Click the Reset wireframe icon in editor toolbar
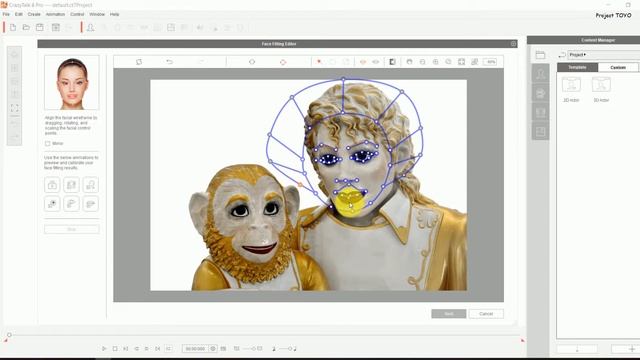The height and width of the screenshot is (360, 640). (x=139, y=62)
